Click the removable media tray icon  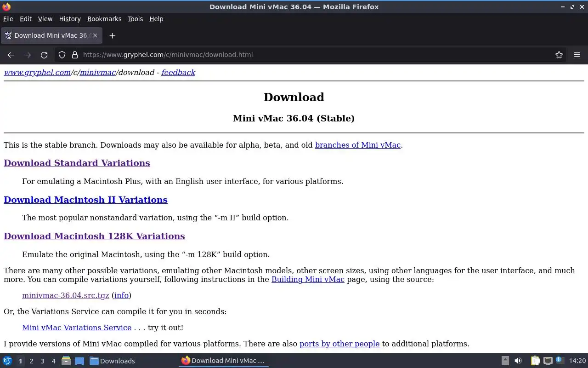pos(505,361)
